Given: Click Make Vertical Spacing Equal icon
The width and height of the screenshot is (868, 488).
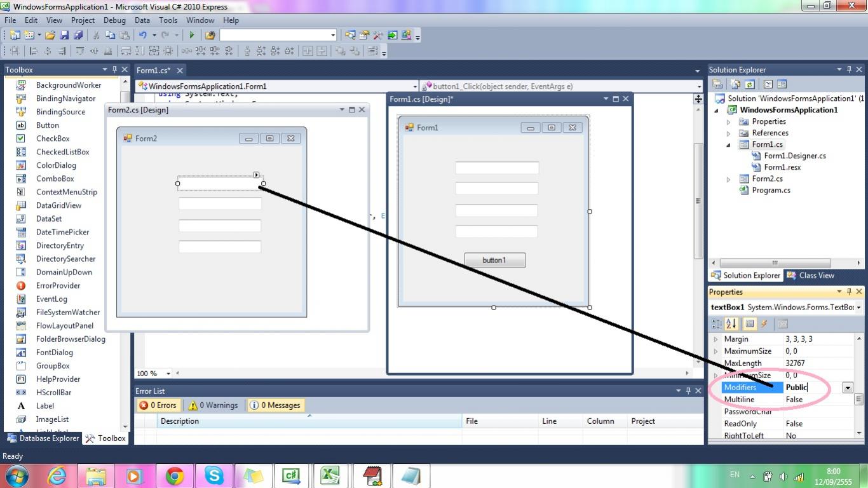Looking at the screenshot, I should point(247,51).
